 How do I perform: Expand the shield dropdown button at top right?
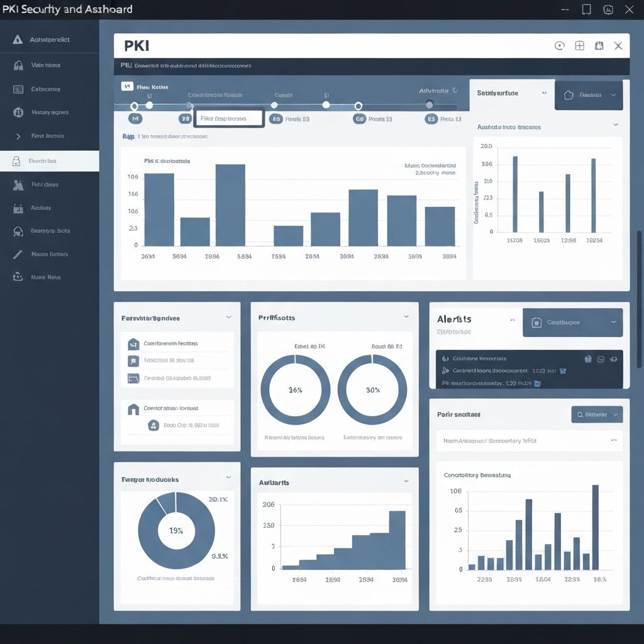coord(589,95)
